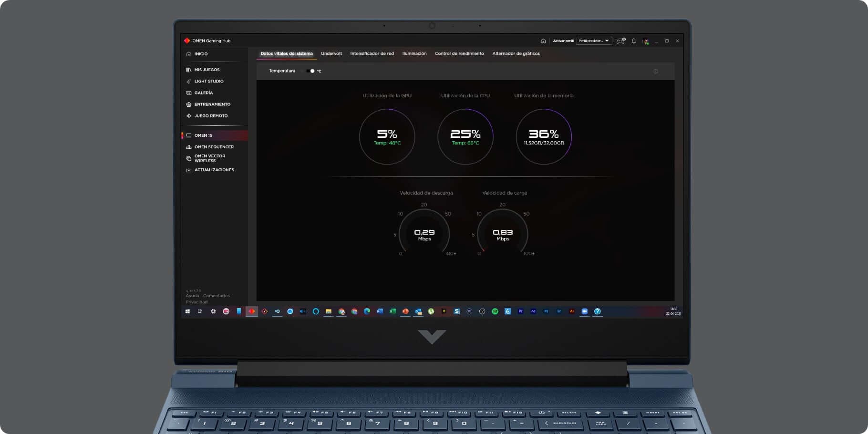Click the memory utilization 36% gauge

point(544,137)
